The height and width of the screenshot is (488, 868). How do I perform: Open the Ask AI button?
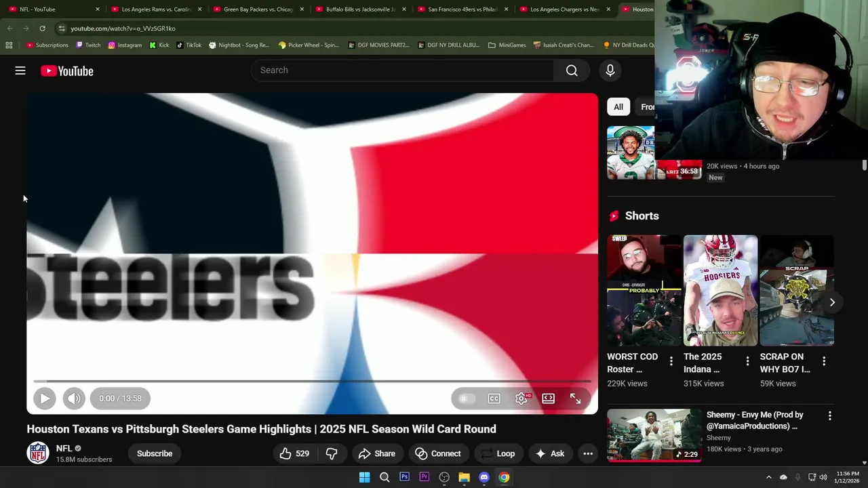coord(550,453)
